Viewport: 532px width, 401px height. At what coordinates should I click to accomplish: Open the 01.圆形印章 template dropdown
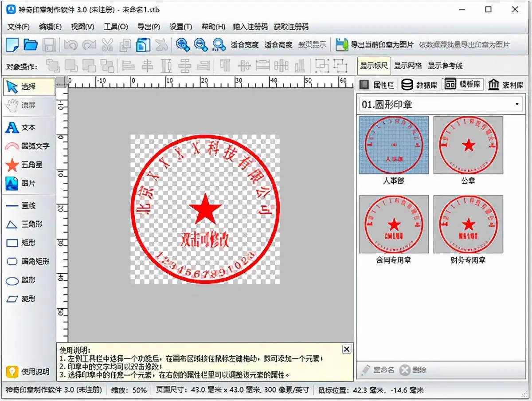point(518,104)
